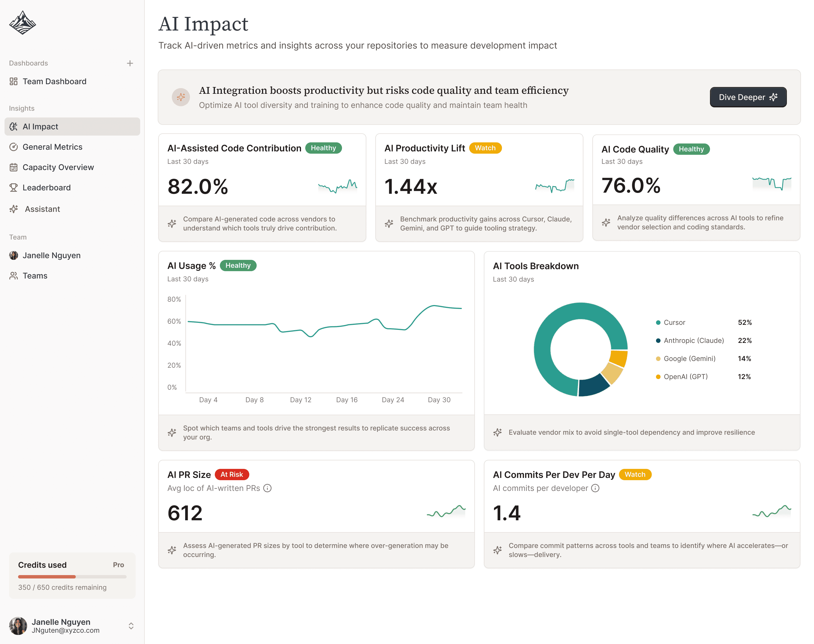The height and width of the screenshot is (644, 814).
Task: Open the Insights section heading
Action: 21,108
